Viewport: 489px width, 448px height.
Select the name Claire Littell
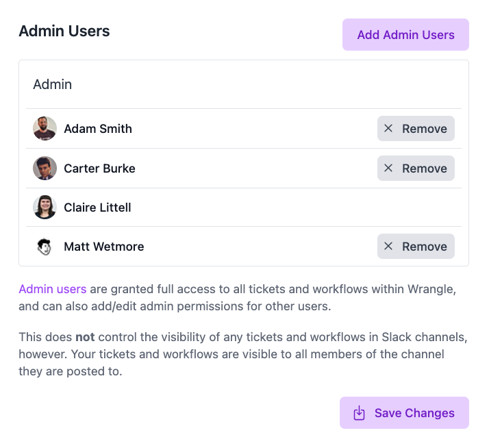point(97,208)
